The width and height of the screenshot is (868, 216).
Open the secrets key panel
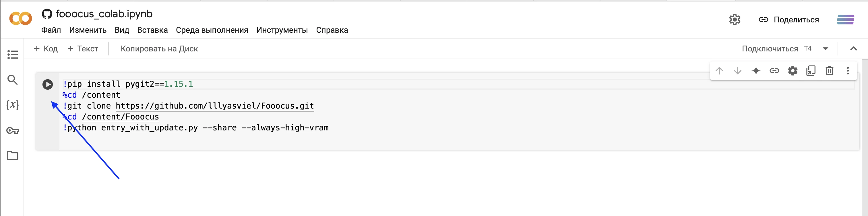click(12, 130)
